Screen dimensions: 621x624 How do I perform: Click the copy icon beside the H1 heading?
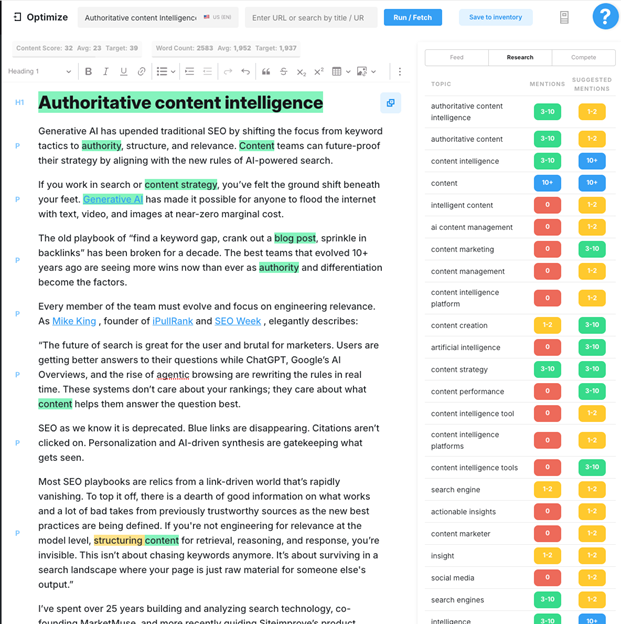pos(390,103)
